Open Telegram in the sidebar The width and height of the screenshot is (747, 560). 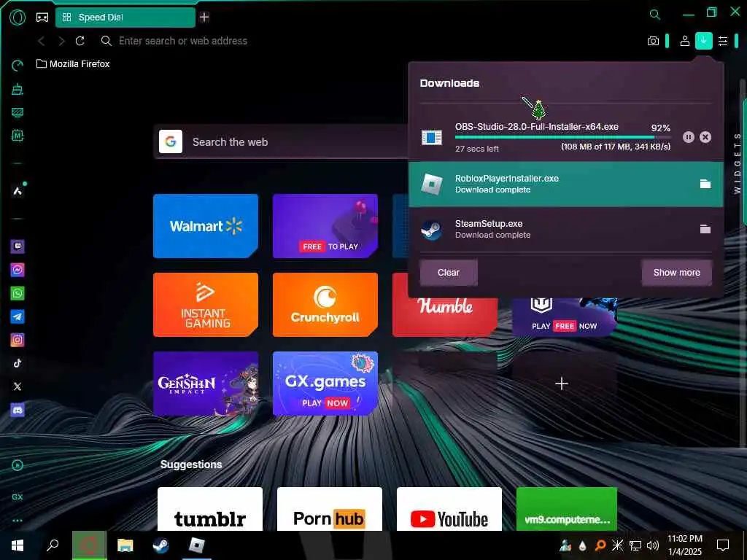tap(18, 316)
